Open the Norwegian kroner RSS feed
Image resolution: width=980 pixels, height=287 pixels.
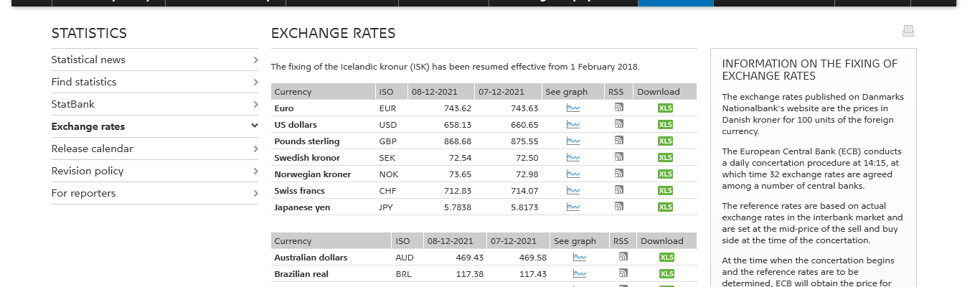[618, 174]
